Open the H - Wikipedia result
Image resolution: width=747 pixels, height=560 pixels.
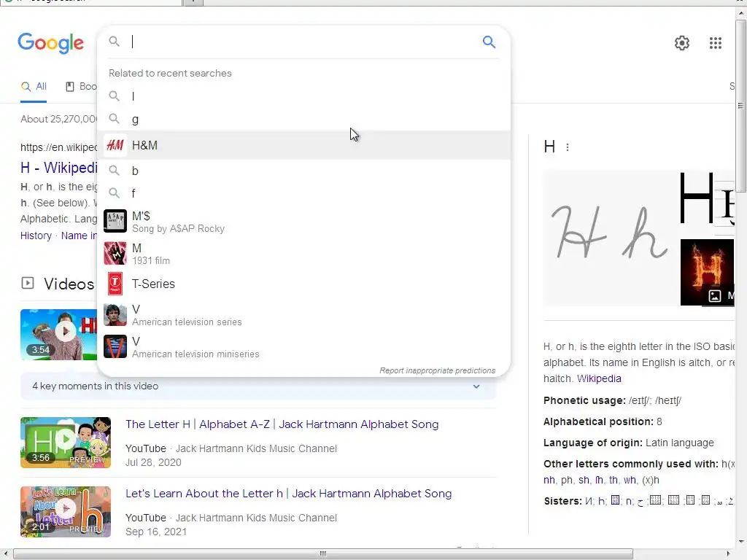coord(58,168)
